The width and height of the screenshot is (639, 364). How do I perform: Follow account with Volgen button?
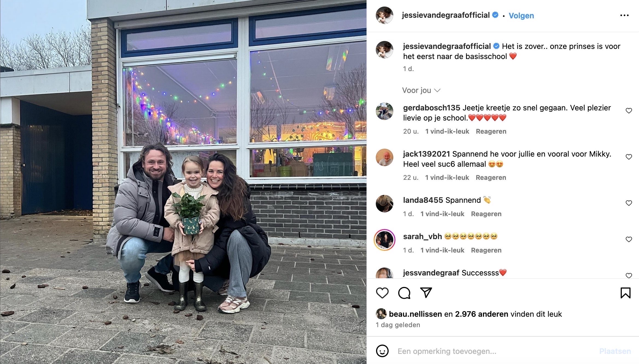click(521, 16)
